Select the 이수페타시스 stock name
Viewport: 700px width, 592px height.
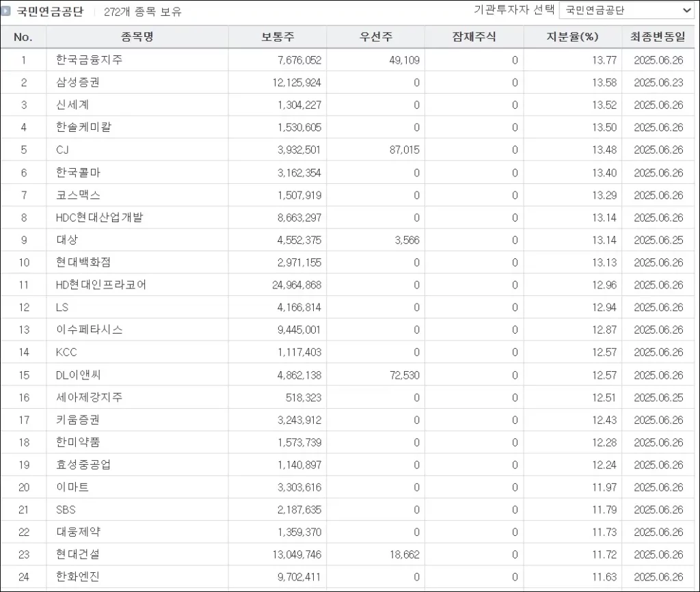point(89,329)
